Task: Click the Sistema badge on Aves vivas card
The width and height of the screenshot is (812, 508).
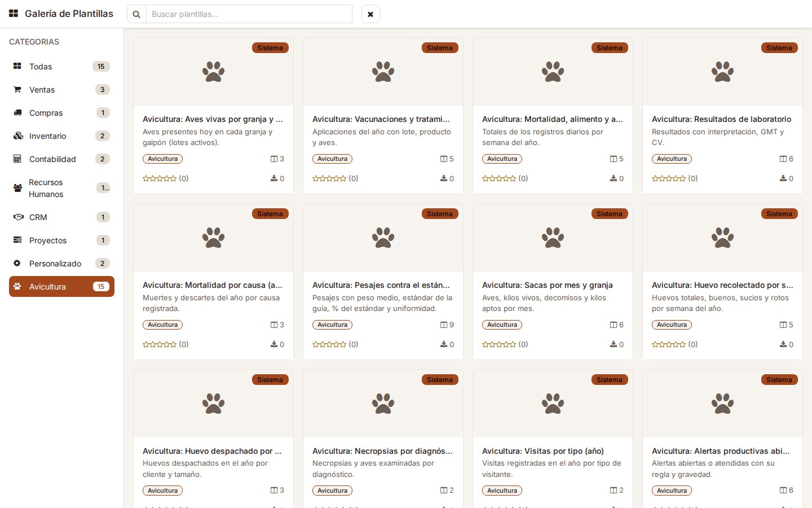Action: pos(270,48)
